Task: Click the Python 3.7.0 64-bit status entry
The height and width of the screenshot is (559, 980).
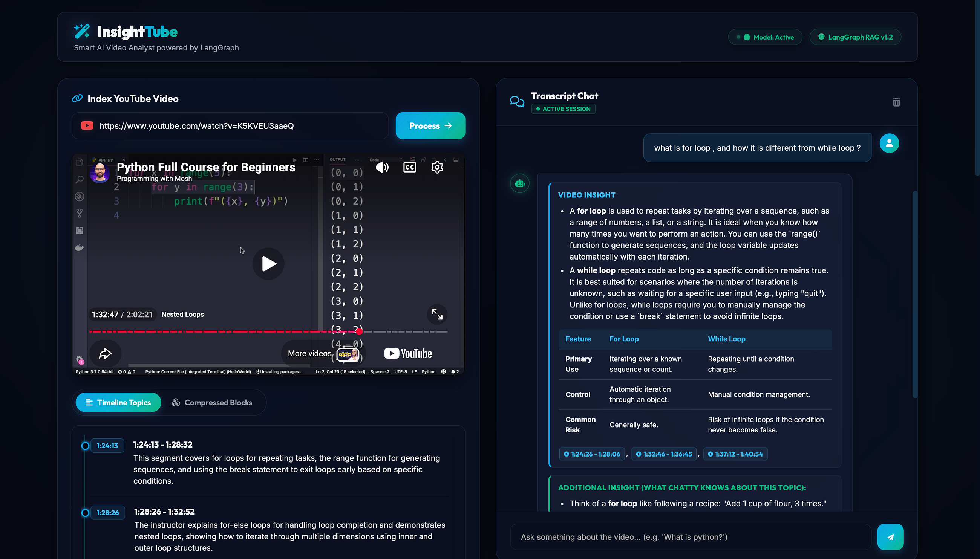Action: coord(95,372)
